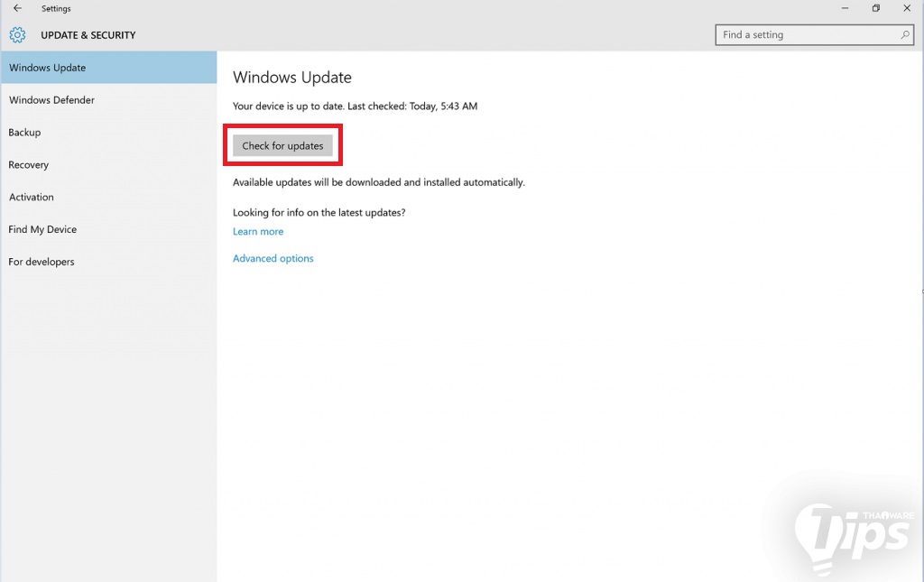Open the Recovery section
924x582 pixels.
click(108, 164)
